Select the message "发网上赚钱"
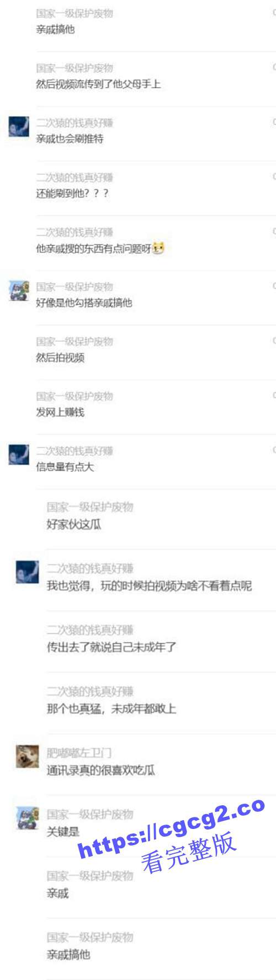 coord(60,412)
